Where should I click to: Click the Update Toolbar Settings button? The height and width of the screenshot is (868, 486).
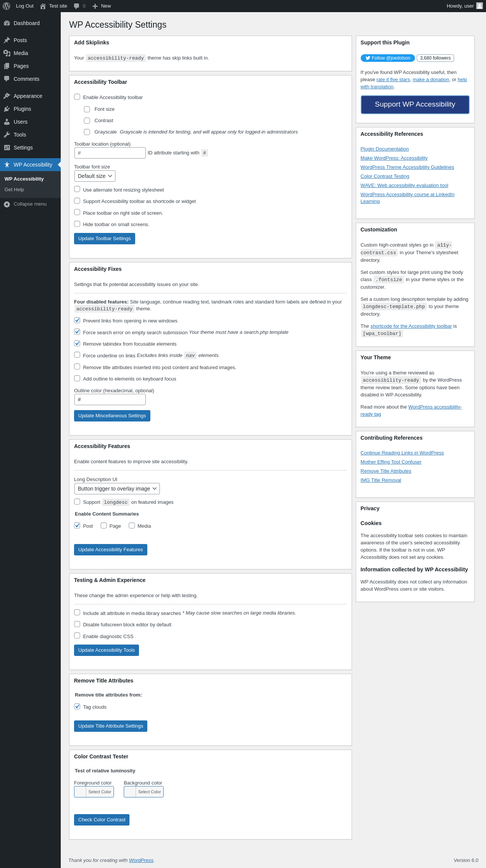pos(104,239)
